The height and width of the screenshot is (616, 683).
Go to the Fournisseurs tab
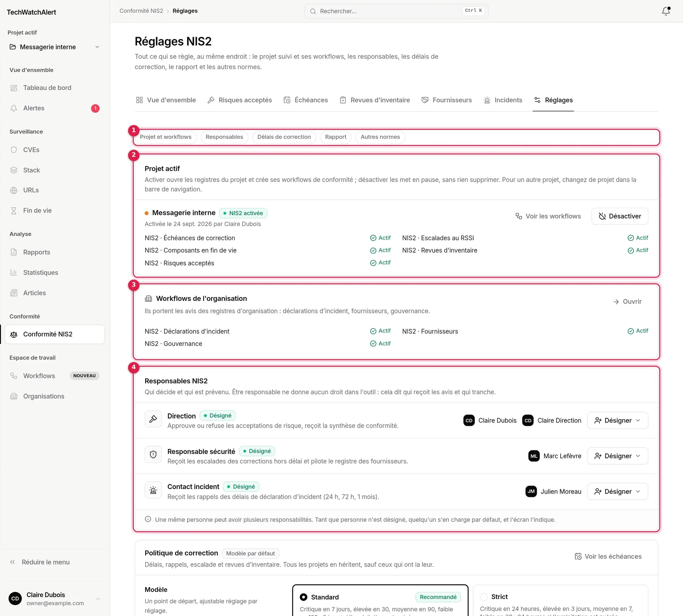click(446, 100)
